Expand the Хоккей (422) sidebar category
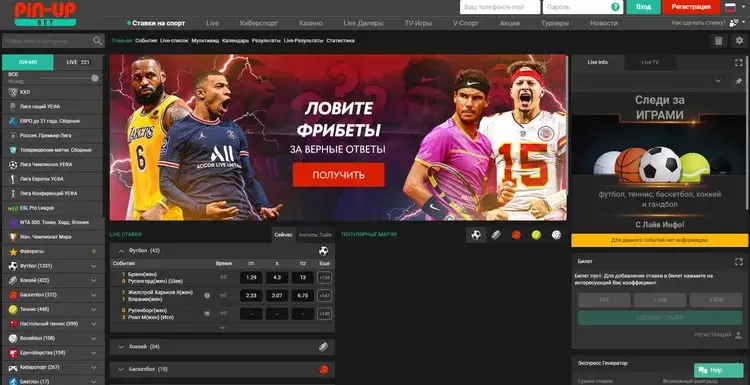Image resolution: width=750 pixels, height=385 pixels. [x=94, y=280]
